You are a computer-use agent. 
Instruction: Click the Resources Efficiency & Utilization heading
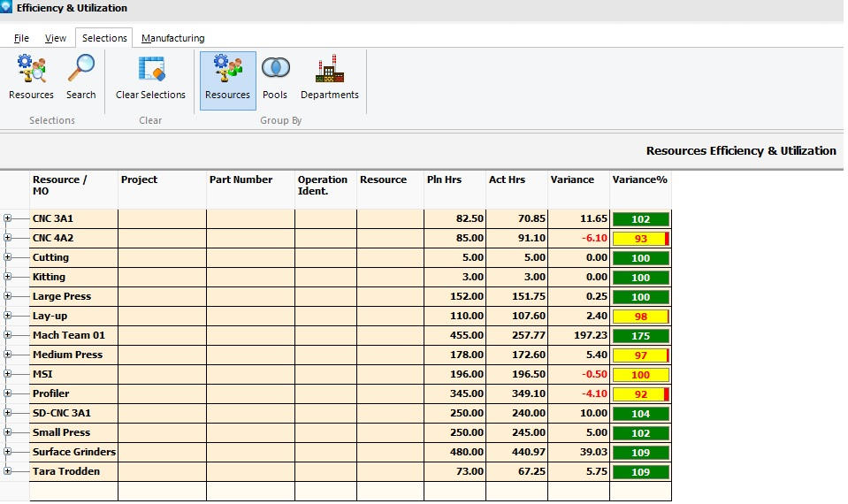(x=741, y=151)
